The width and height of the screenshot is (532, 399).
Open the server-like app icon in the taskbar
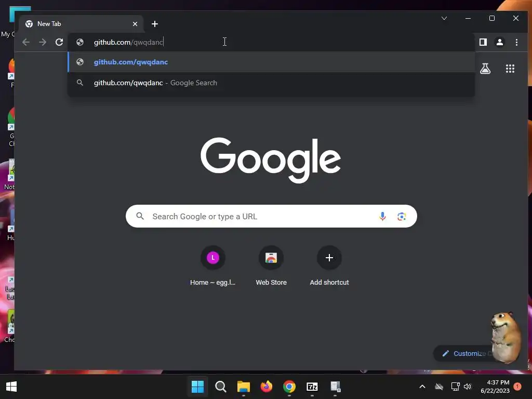click(x=335, y=387)
